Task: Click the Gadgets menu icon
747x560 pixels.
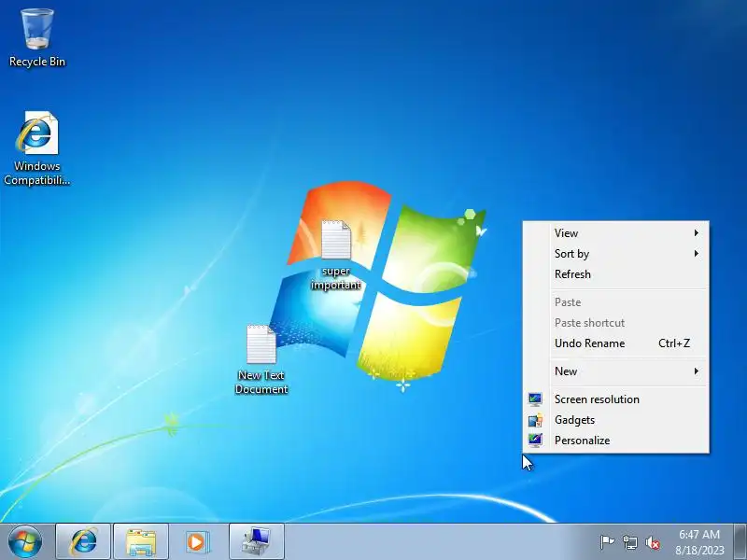Action: click(535, 420)
